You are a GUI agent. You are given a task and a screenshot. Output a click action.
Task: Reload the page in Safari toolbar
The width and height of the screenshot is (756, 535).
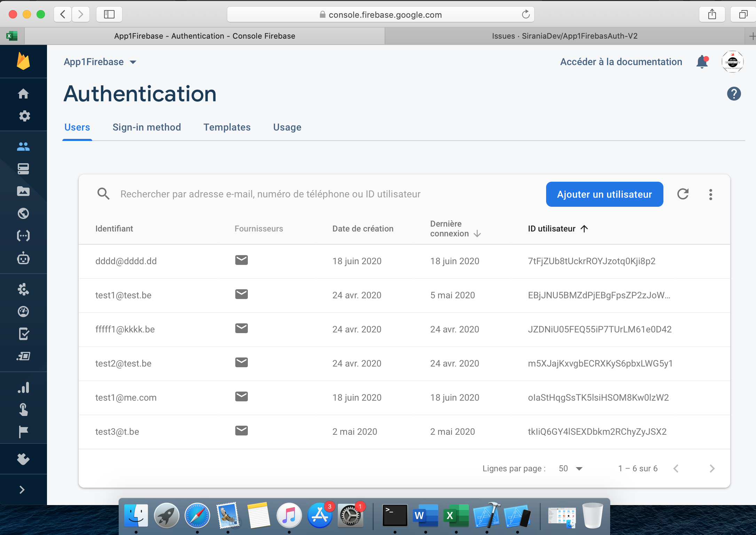tap(526, 14)
